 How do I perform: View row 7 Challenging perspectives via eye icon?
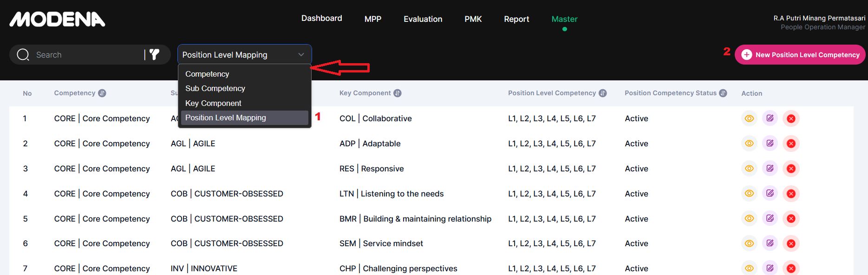click(x=749, y=268)
